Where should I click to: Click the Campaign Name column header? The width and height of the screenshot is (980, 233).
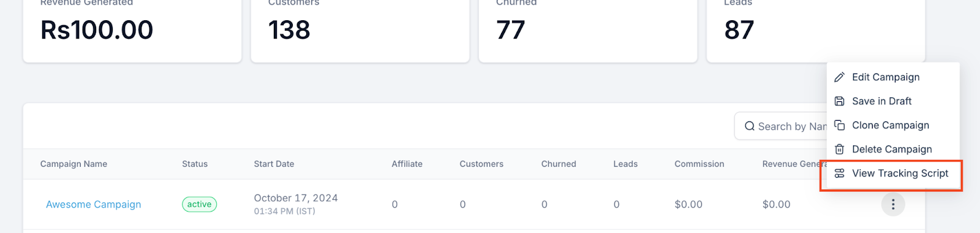[73, 164]
